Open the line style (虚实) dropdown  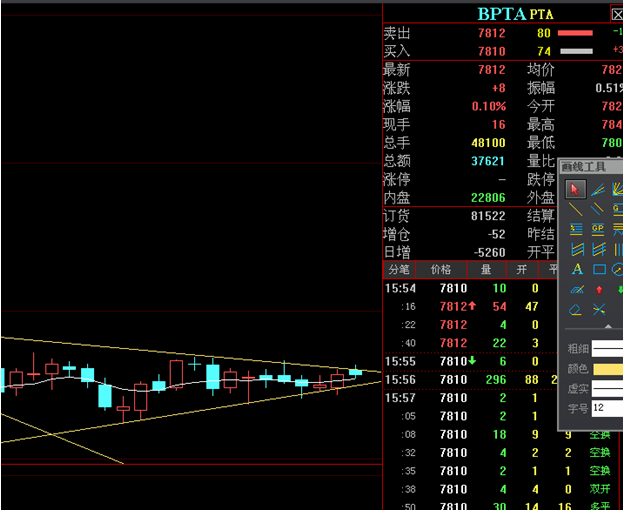[x=607, y=389]
